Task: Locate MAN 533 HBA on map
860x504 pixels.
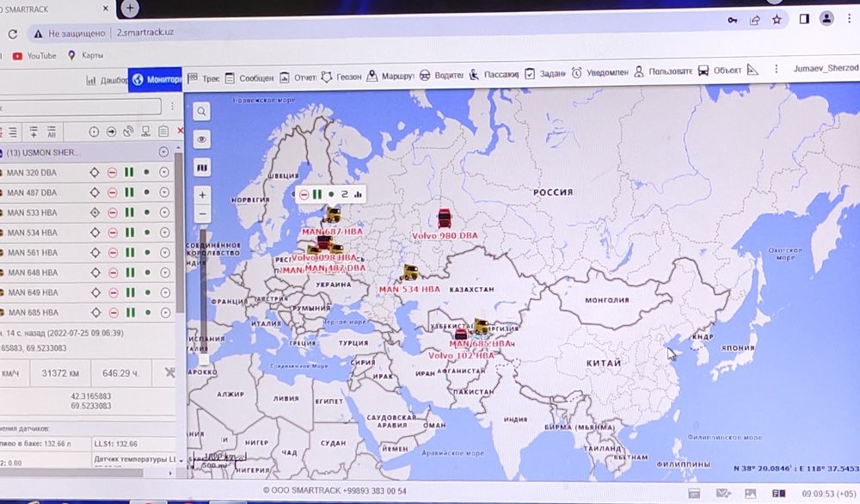Action: [x=95, y=212]
